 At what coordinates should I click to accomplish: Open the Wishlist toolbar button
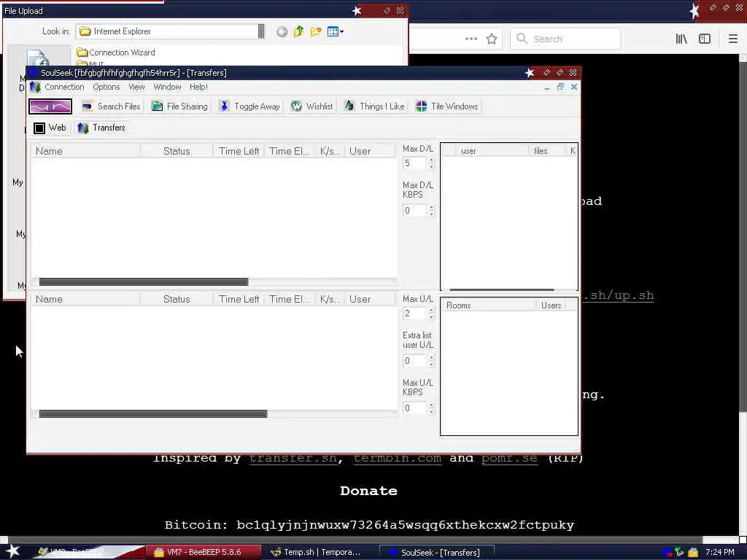pos(312,106)
